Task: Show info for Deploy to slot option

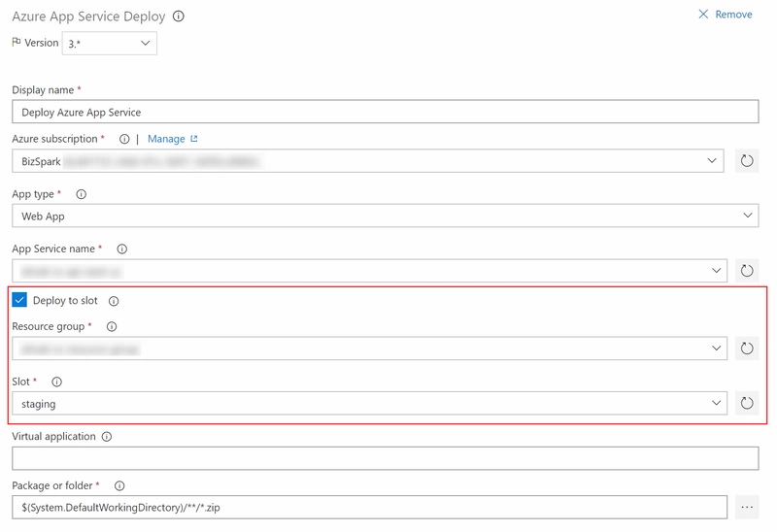Action: [x=114, y=301]
